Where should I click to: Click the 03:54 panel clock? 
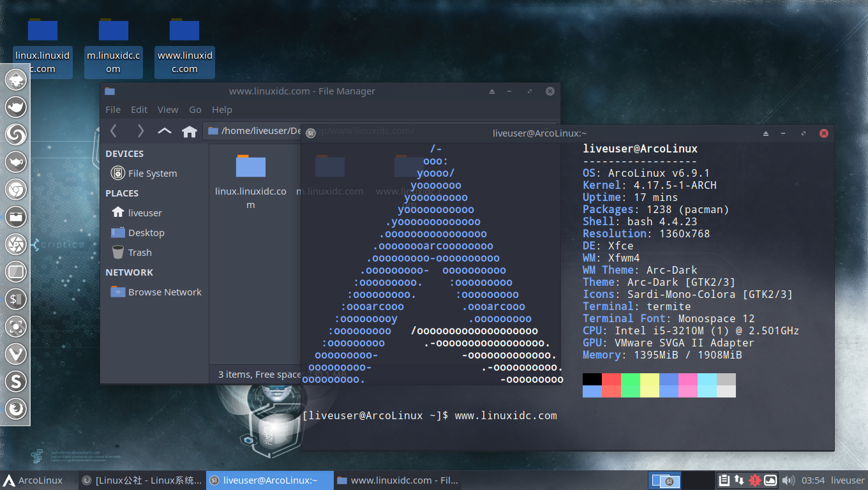813,480
